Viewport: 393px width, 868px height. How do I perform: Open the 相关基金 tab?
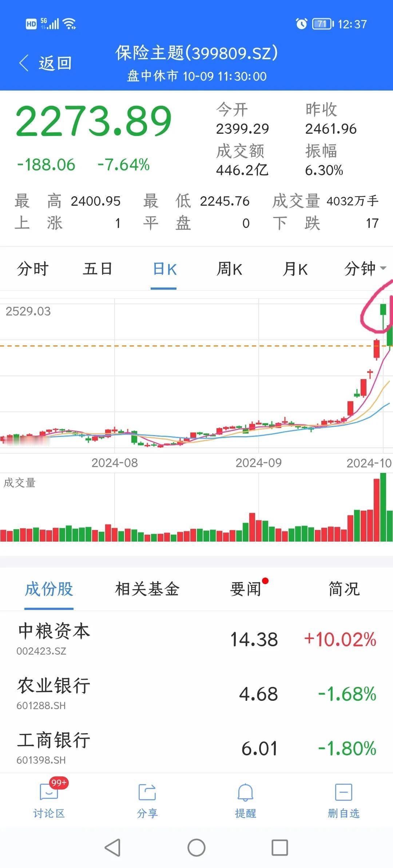(147, 589)
